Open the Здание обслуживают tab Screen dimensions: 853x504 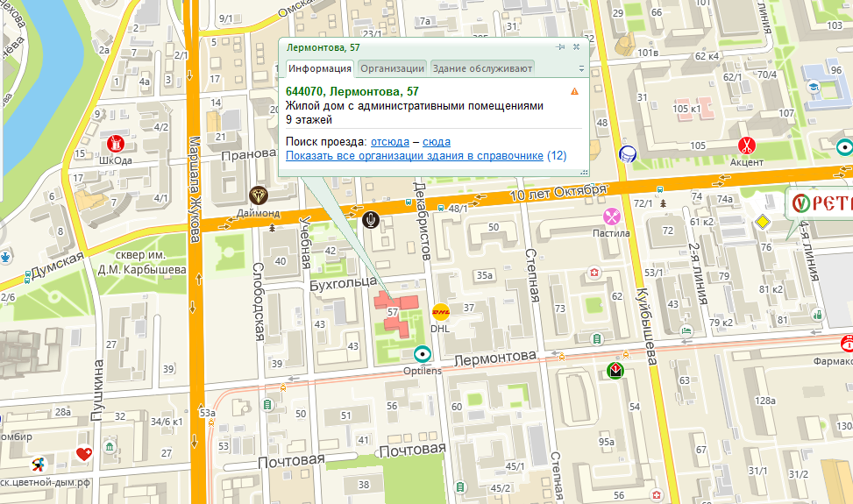coord(481,68)
